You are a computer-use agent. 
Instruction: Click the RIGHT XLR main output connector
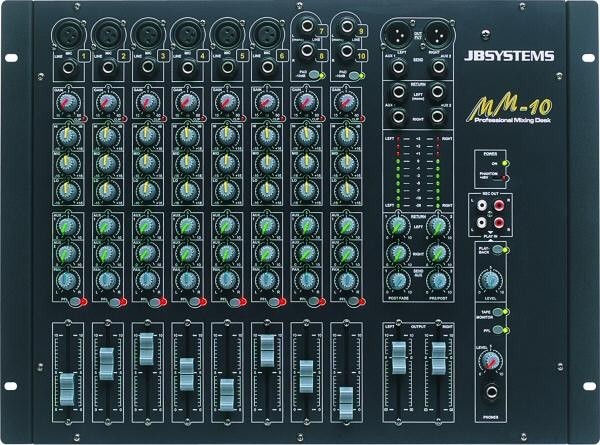439,35
